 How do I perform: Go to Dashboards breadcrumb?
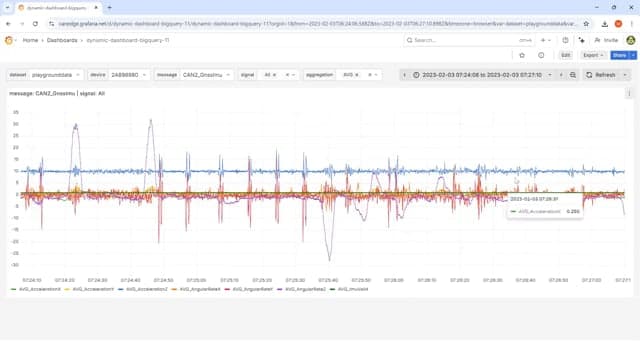pyautogui.click(x=62, y=40)
